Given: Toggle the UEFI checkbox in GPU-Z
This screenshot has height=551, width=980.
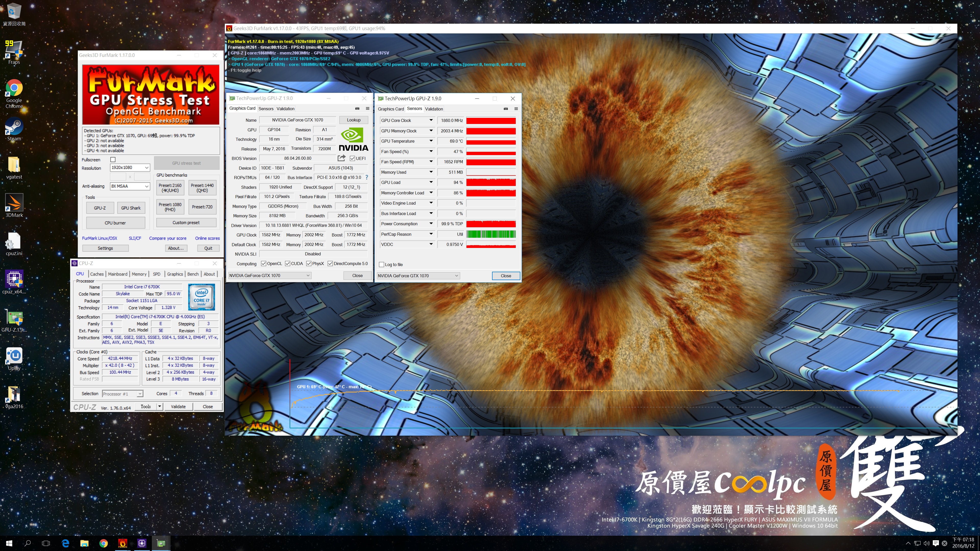Looking at the screenshot, I should point(352,159).
